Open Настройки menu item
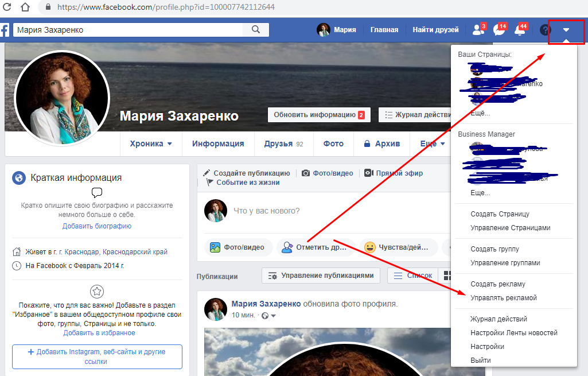Screen dimensions: 588x376 click(x=487, y=347)
